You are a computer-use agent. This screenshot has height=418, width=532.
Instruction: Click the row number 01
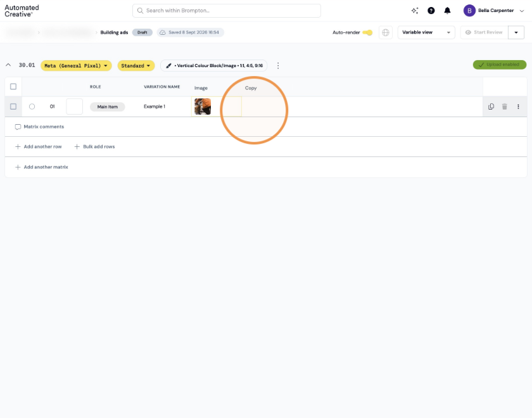point(52,106)
